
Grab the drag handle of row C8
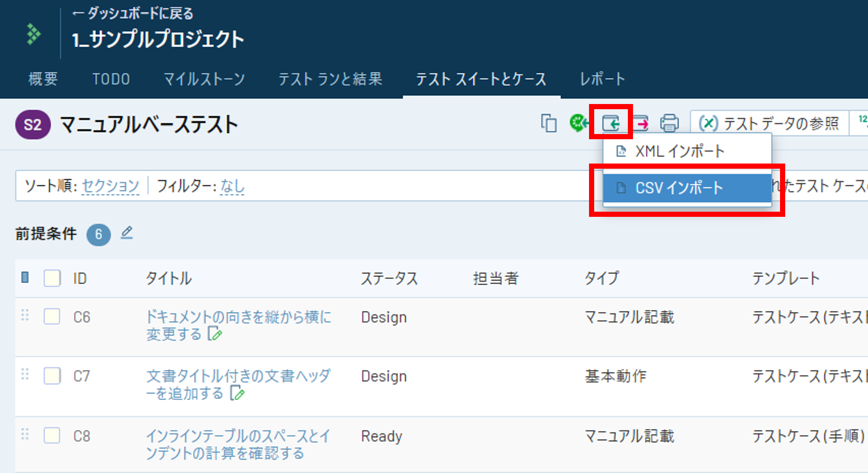pos(25,435)
